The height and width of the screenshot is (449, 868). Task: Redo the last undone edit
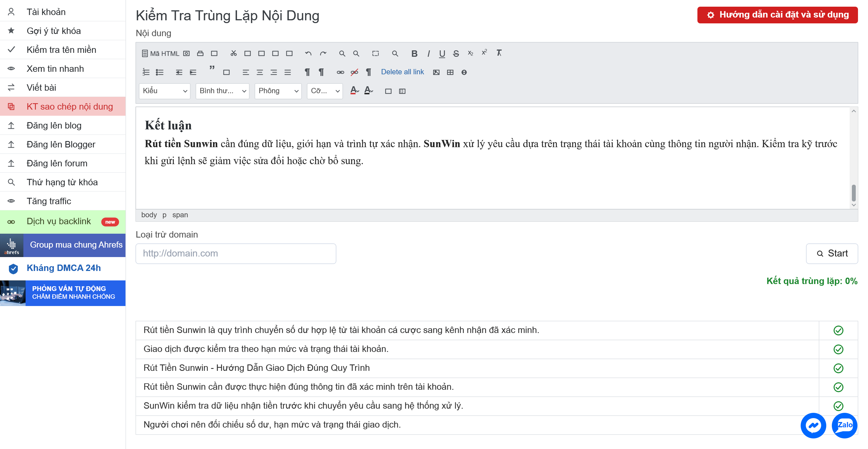coord(323,53)
